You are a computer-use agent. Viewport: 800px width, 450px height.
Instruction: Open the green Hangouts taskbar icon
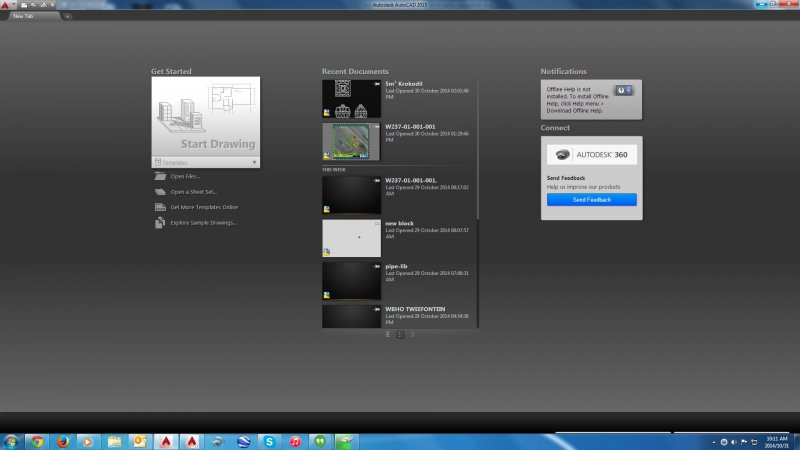[x=320, y=441]
